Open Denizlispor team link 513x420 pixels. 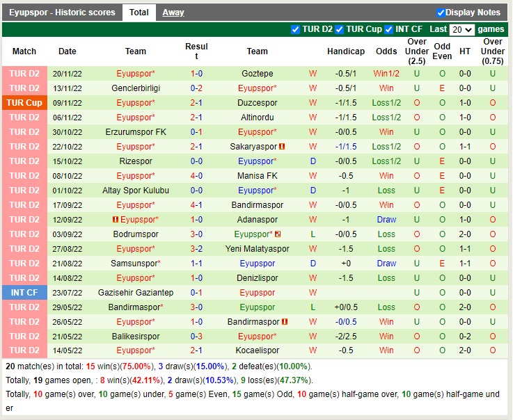257,278
